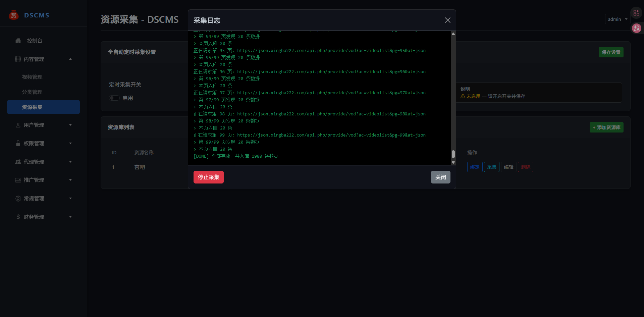Collapse the 内容管理 menu arrow
Viewport: 644px width, 317px height.
click(x=70, y=59)
